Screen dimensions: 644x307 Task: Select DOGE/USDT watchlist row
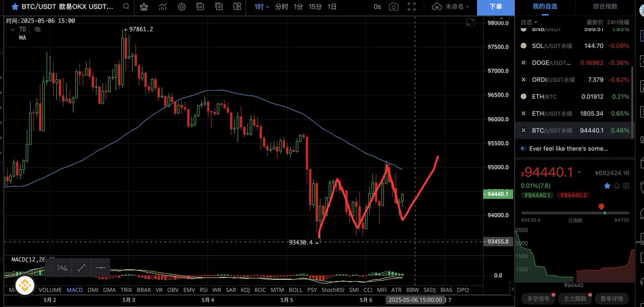[x=576, y=63]
